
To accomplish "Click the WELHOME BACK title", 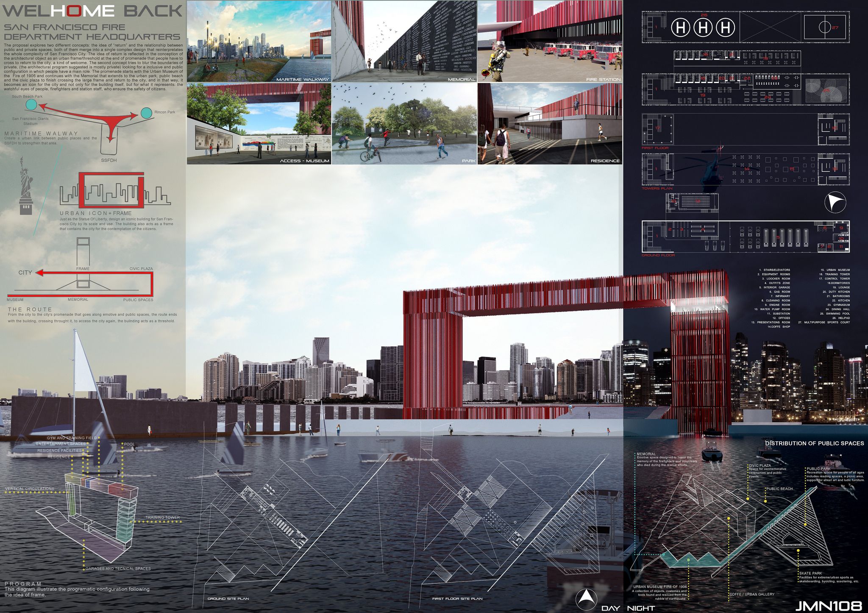I will (x=92, y=10).
